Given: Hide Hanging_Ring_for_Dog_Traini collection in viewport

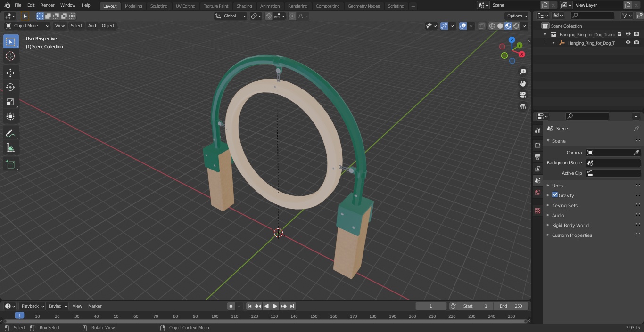Looking at the screenshot, I should coord(628,34).
